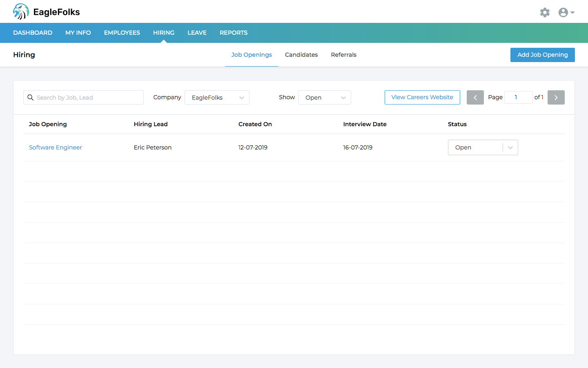
Task: Click the Eric Peterson cell
Action: pos(153,147)
